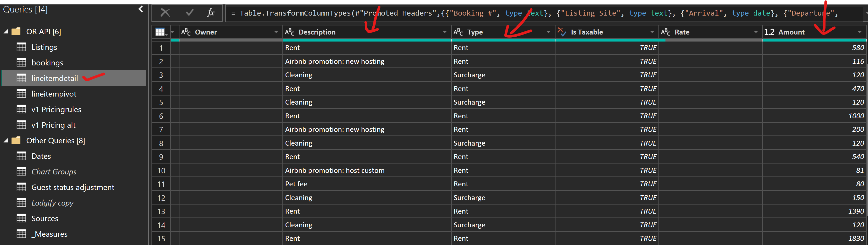Open the v1 Pricingrules query
868x245 pixels.
point(56,110)
